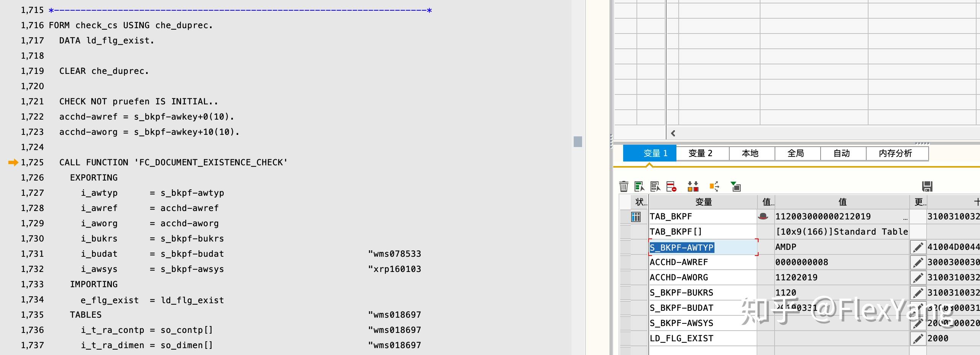
Task: Select the S_BKPF-AWTYP variable name field
Action: coord(703,247)
